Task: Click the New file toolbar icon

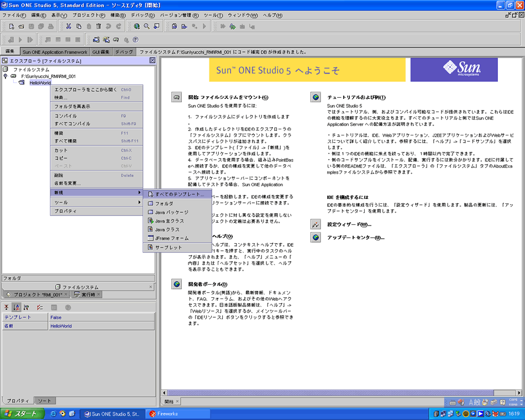Action: (x=11, y=26)
